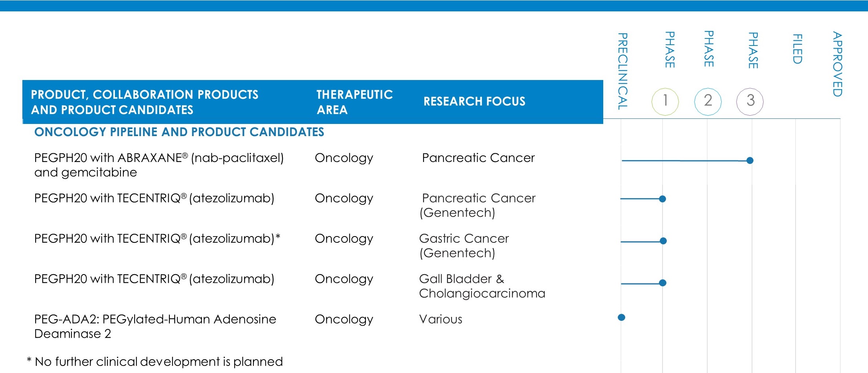
Task: Select the Phase 2 circle icon
Action: tap(708, 102)
